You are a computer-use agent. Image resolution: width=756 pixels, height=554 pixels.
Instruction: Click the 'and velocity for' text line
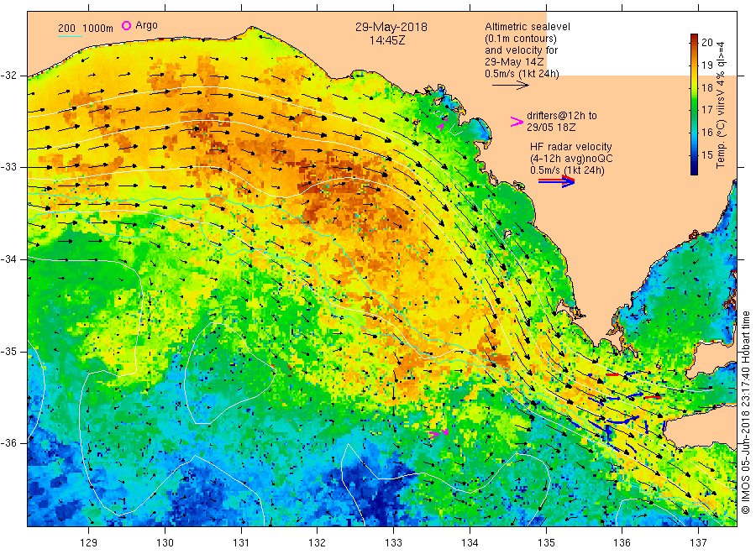pos(521,50)
